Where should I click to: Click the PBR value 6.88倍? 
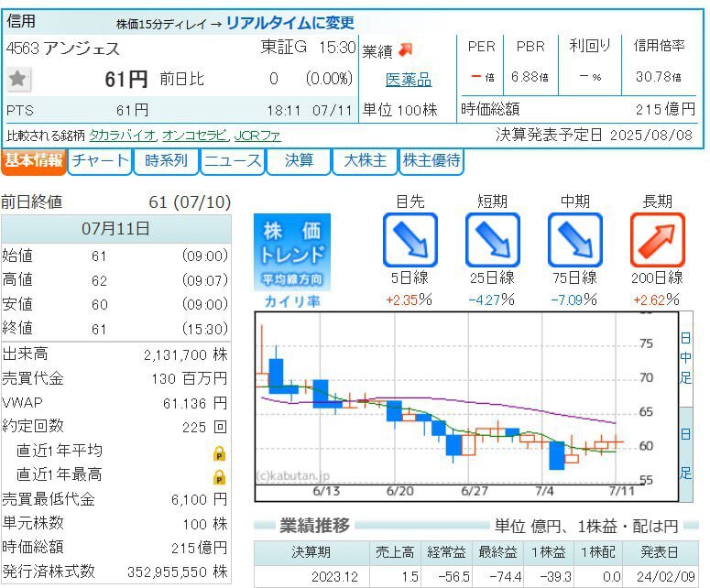point(530,77)
